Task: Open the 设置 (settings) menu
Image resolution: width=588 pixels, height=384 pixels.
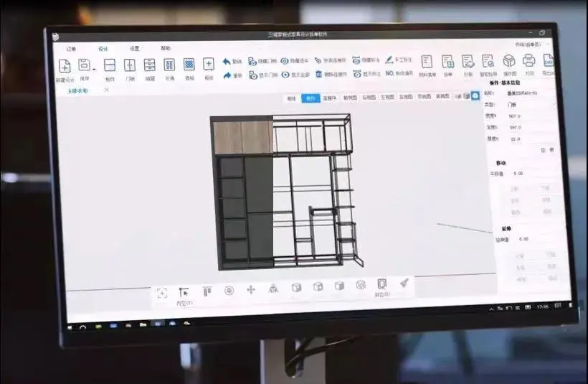Action: pyautogui.click(x=134, y=48)
